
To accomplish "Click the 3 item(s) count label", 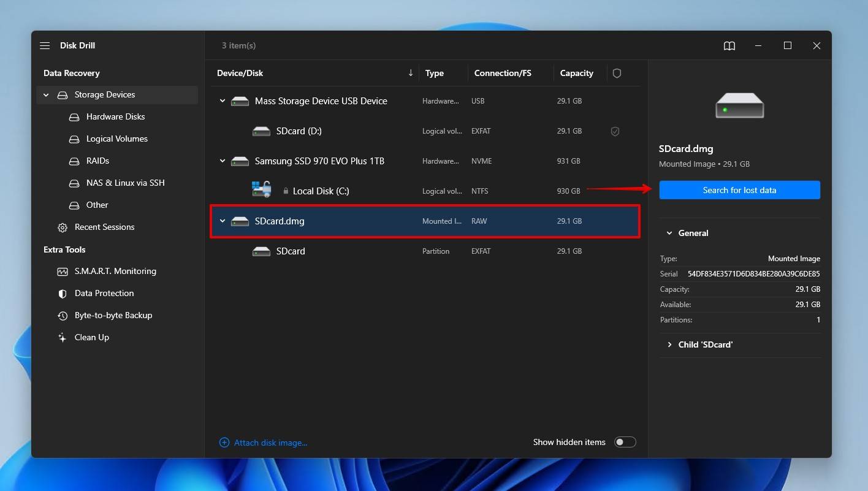I will click(x=238, y=46).
